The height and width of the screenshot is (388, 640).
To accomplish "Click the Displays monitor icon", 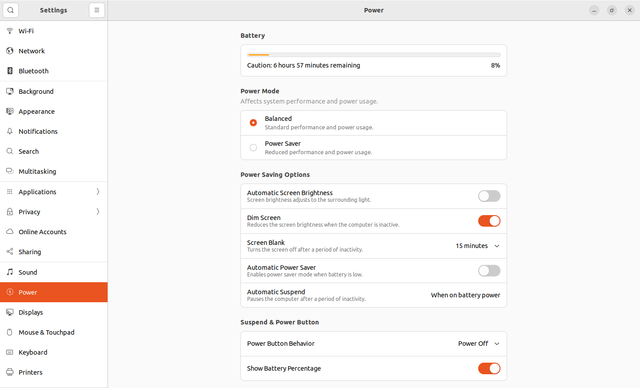I will coord(10,312).
